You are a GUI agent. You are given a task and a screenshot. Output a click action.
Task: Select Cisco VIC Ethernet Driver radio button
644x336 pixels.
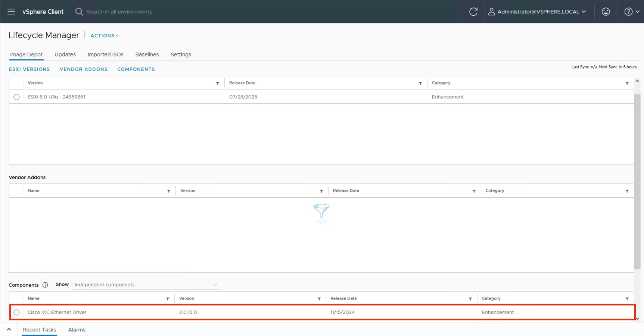[16, 313]
